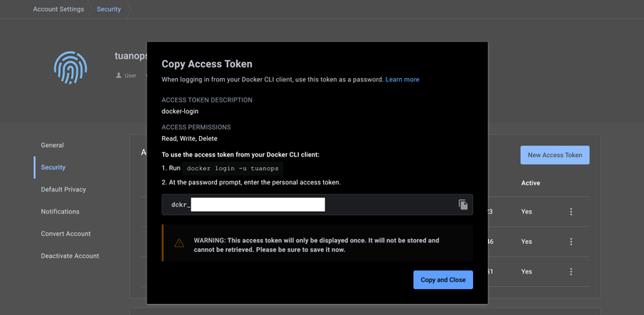Viewport: 644px width, 315px height.
Task: Open options menu for third token row
Action: point(571,271)
